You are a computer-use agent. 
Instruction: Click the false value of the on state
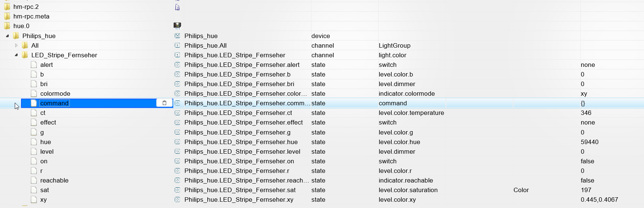[587, 161]
